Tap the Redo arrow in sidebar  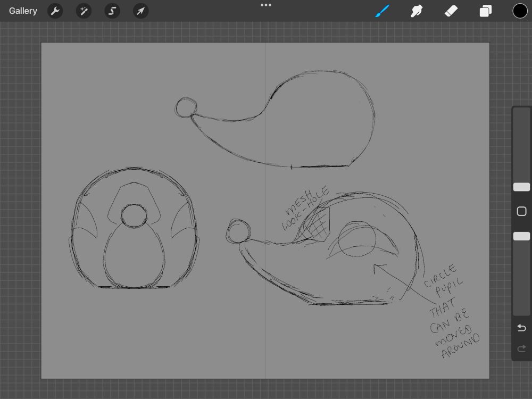pos(521,348)
